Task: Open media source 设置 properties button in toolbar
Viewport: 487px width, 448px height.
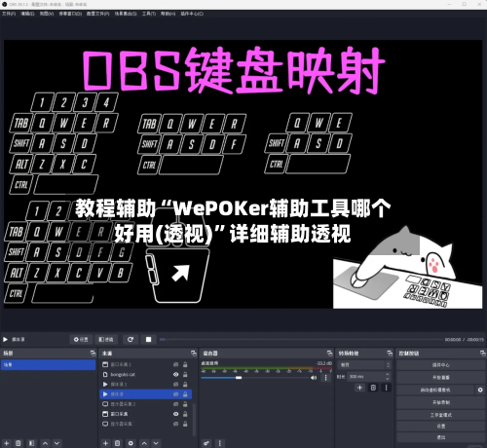Action: coord(81,340)
